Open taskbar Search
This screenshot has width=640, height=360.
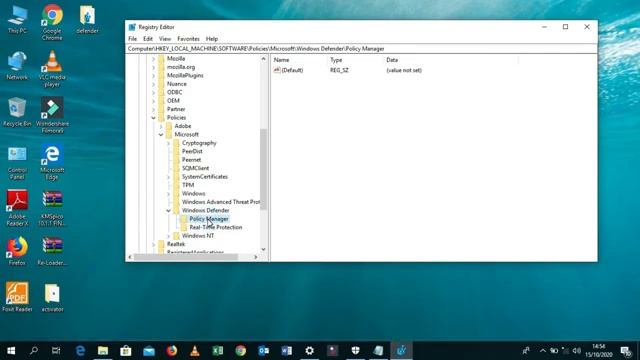34,351
